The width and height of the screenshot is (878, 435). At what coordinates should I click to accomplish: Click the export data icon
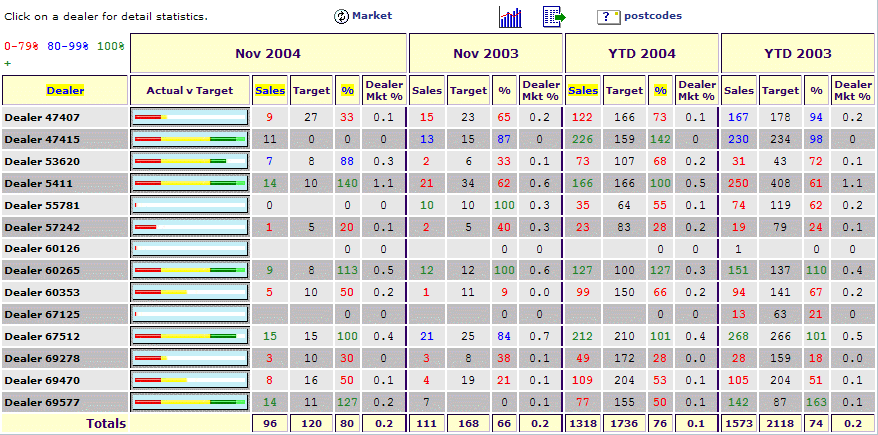tap(554, 17)
